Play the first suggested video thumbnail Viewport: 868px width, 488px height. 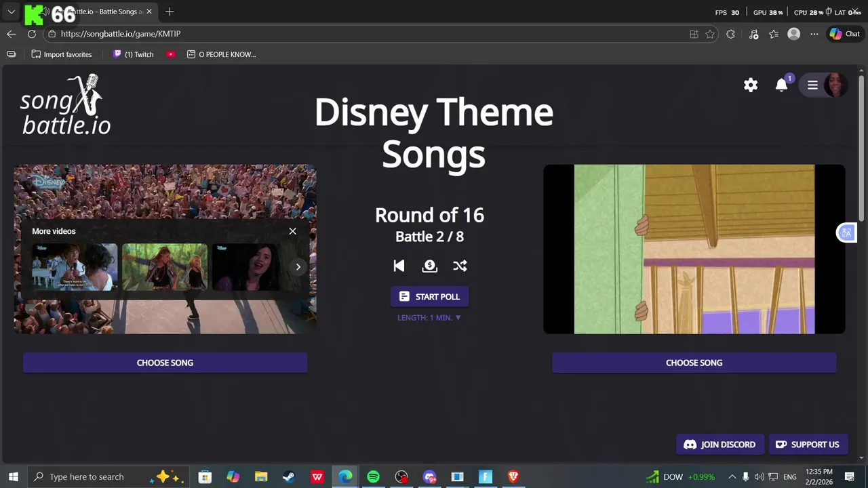[75, 267]
